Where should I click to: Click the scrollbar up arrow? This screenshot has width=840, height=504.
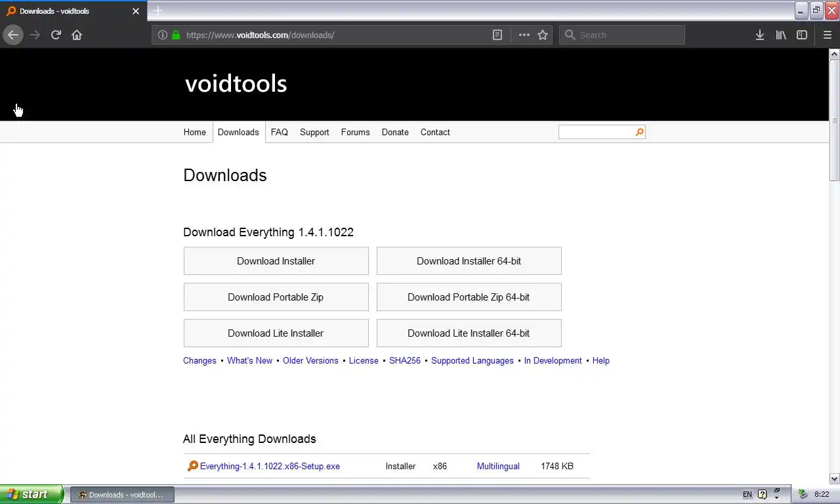835,54
